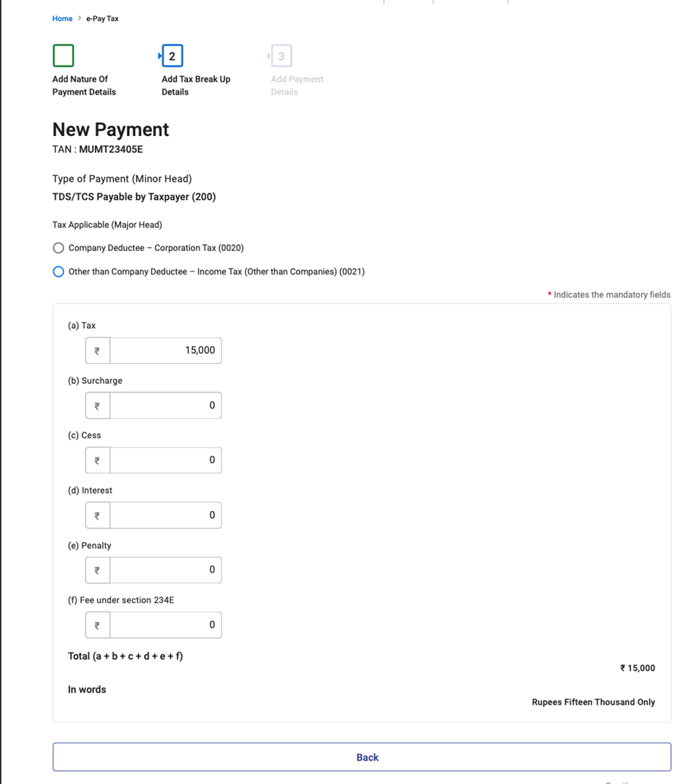
Task: Focus the (c) Cess amount field
Action: [165, 460]
